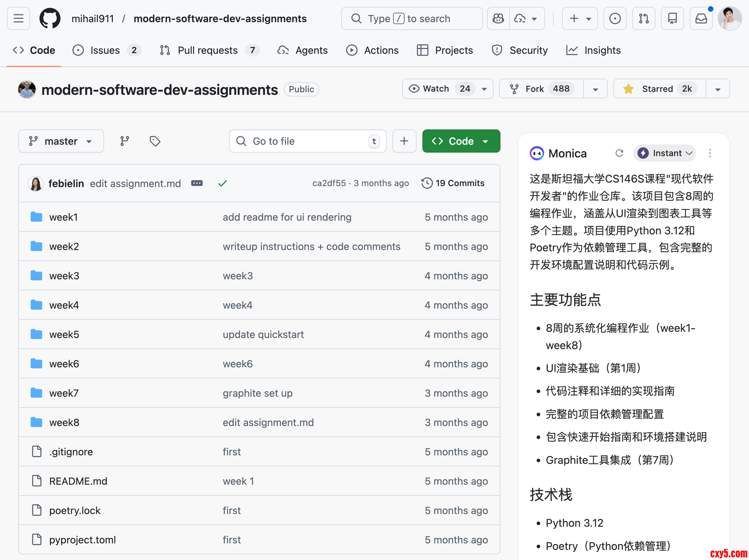This screenshot has width=749, height=560.
Task: Click the GitHub logo home icon
Action: 50,19
